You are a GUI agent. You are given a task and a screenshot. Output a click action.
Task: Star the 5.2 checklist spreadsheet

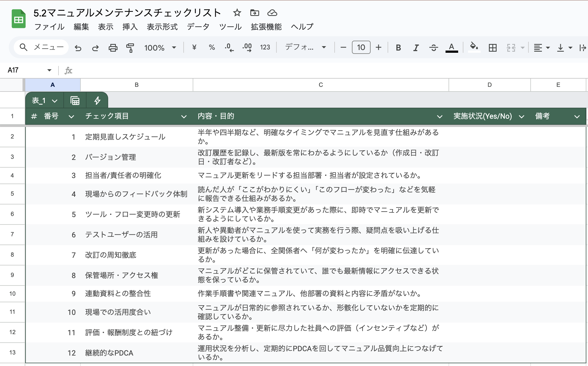click(x=237, y=13)
